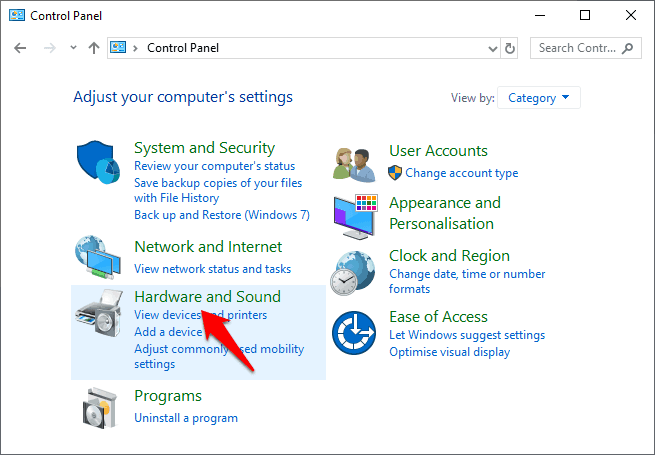Open the User Accounts category
Screen dimensions: 655x455
point(438,150)
